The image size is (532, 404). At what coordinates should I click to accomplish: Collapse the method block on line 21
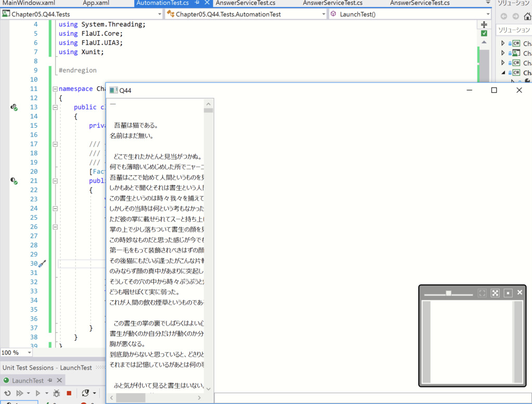[55, 181]
